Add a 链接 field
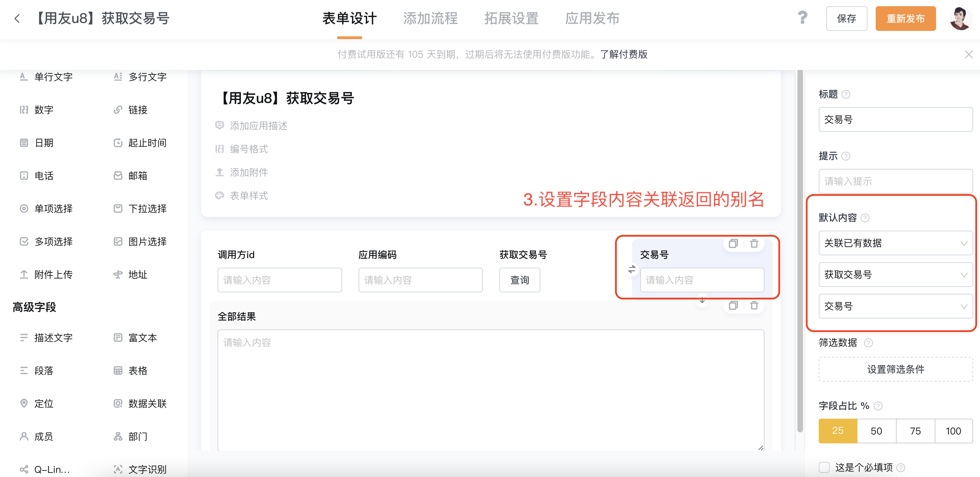Screen dimensions: 980x477 [x=130, y=109]
